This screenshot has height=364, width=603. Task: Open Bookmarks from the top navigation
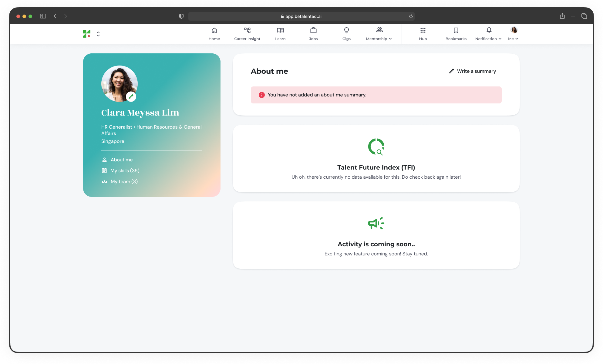(x=456, y=34)
